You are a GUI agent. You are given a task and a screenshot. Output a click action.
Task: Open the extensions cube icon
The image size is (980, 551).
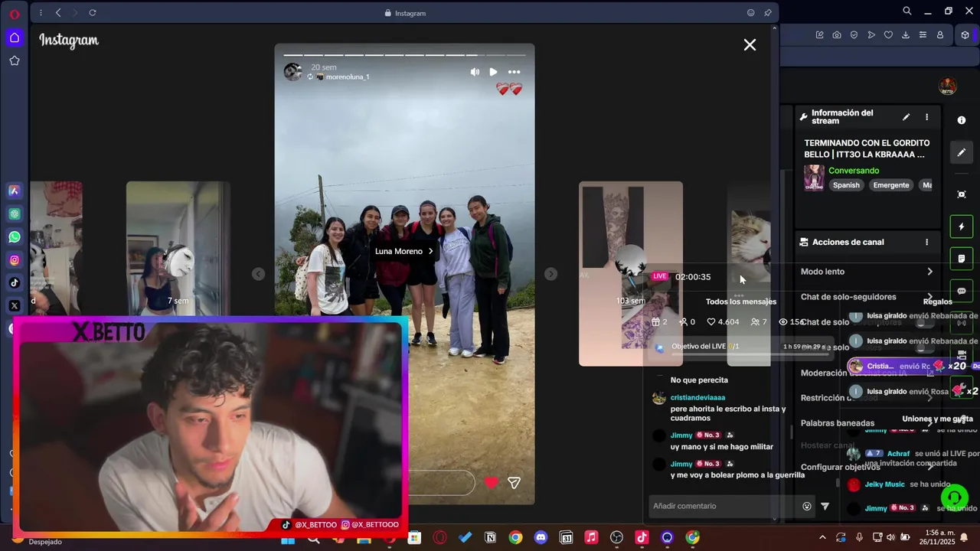coord(965,35)
